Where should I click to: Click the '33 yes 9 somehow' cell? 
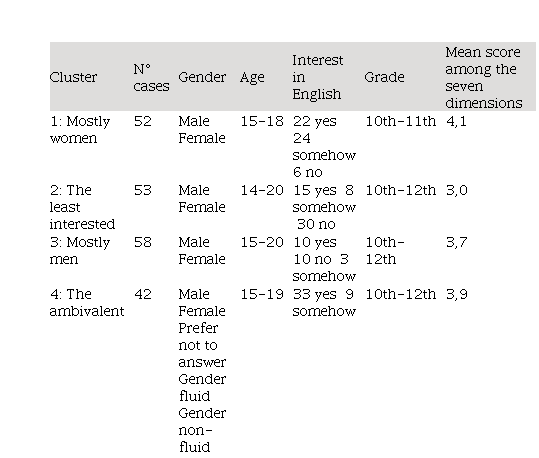(324, 303)
